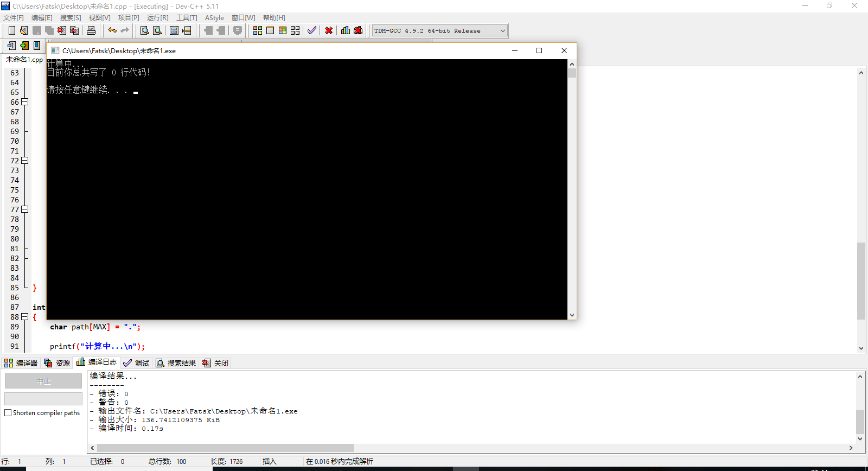This screenshot has width=868, height=471.
Task: Minimize the 未命名1.exe console window
Action: (515, 50)
